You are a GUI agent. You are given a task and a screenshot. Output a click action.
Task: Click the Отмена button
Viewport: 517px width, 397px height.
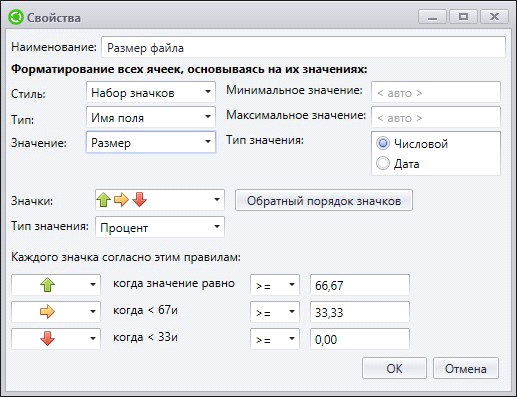pyautogui.click(x=466, y=368)
